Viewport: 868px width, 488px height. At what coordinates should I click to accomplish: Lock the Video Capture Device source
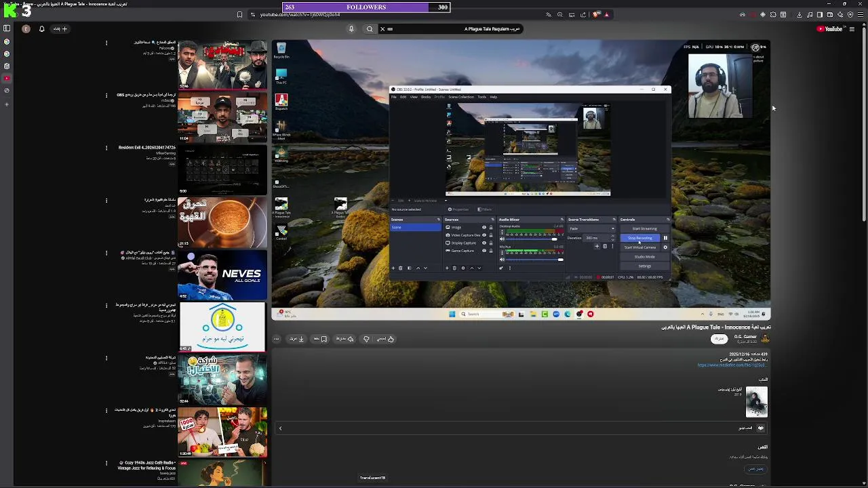(x=491, y=235)
